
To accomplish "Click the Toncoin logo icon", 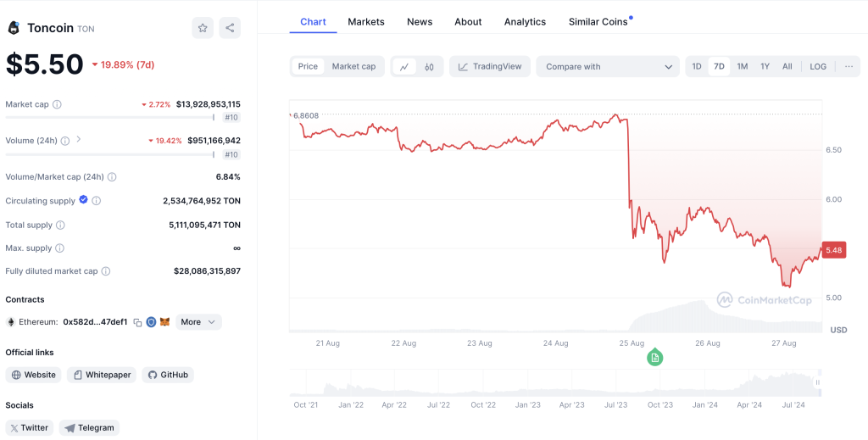I will click(14, 28).
